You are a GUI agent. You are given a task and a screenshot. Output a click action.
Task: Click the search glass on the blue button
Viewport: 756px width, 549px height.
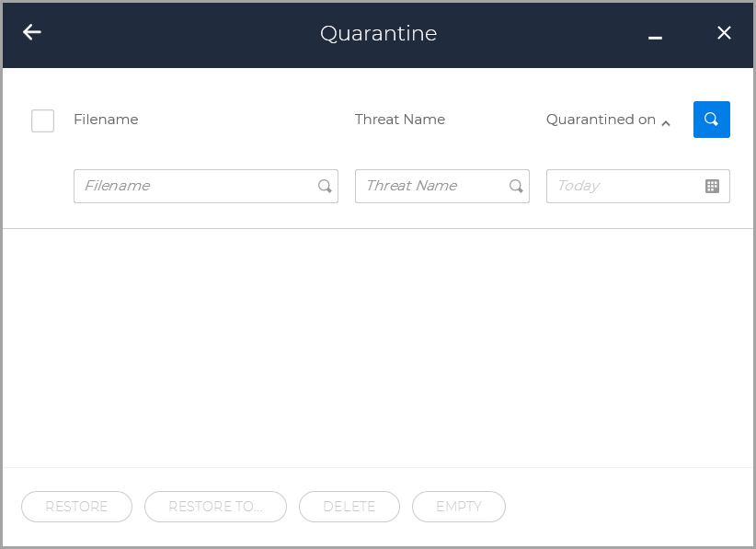[711, 120]
